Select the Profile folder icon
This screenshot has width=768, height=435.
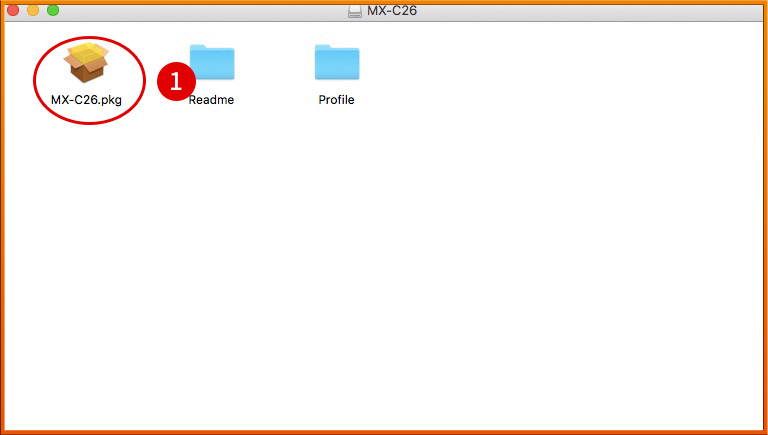click(336, 63)
